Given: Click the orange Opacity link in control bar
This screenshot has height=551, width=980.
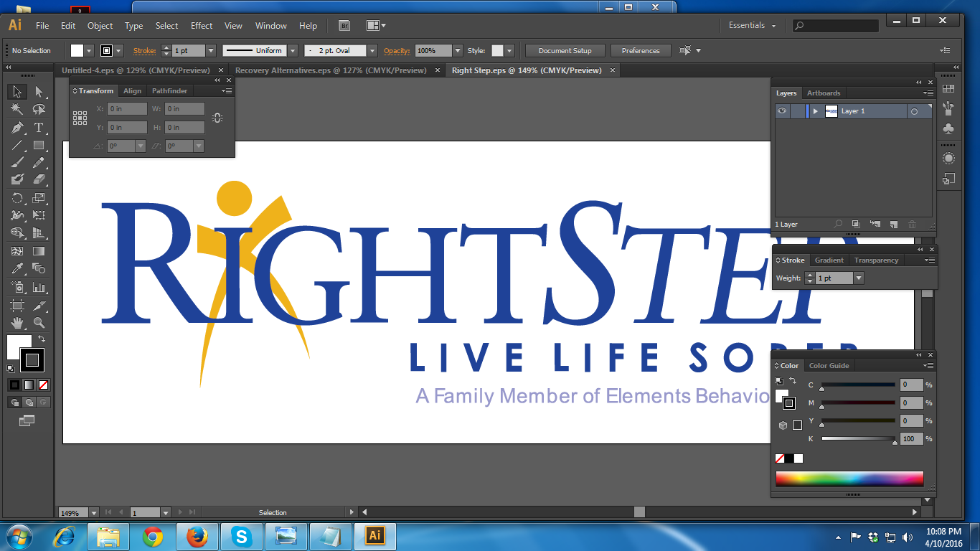Looking at the screenshot, I should [x=397, y=51].
